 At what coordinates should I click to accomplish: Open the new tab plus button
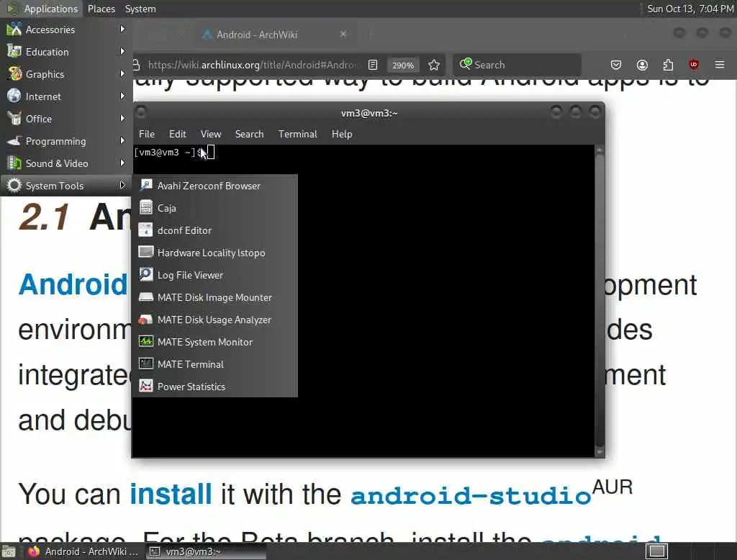pyautogui.click(x=371, y=34)
